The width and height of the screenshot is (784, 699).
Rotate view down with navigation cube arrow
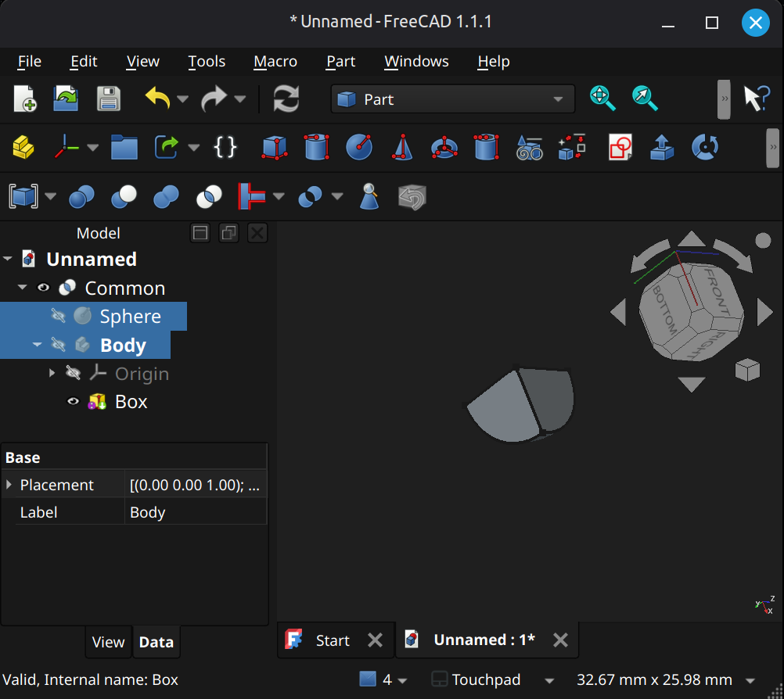coord(692,384)
